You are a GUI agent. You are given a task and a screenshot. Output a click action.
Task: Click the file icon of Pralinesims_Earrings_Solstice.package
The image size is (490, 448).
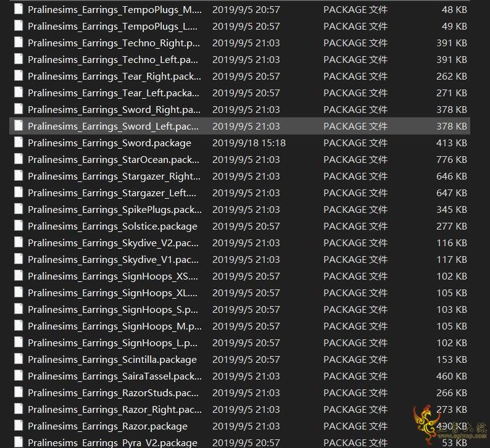pyautogui.click(x=19, y=226)
